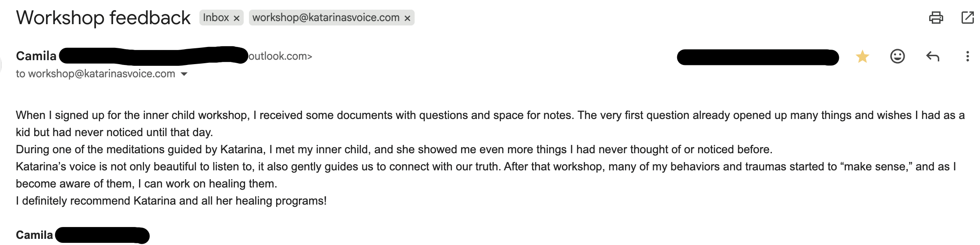Click the Inbox label chip

pos(216,18)
